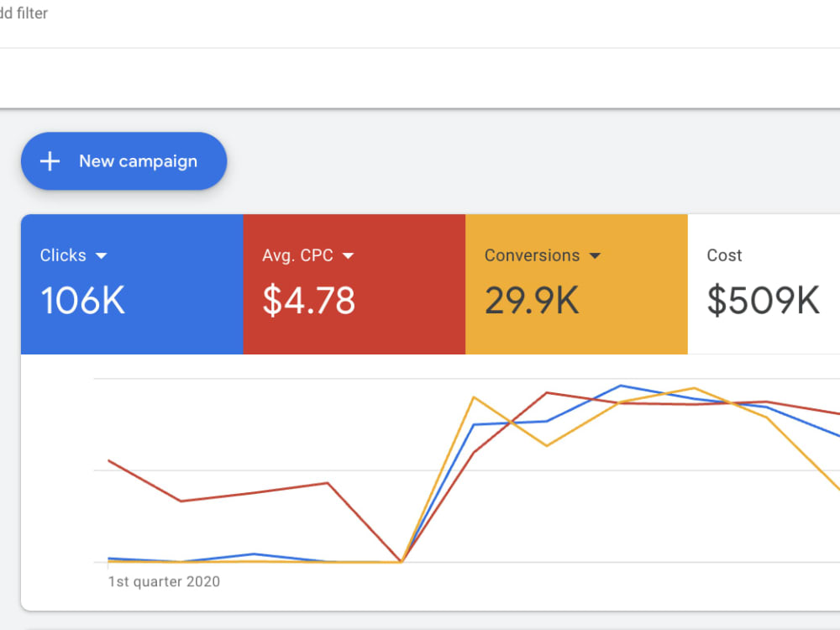
Task: Start a New campaign
Action: click(x=123, y=161)
